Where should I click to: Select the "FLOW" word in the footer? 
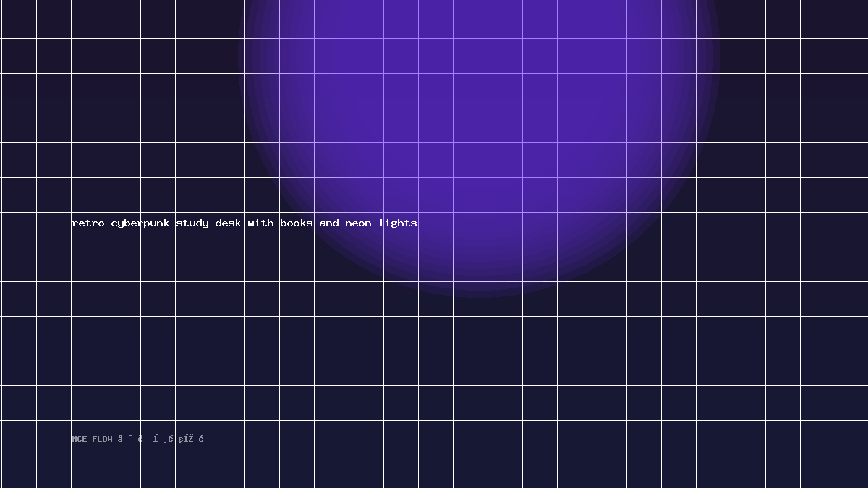(102, 439)
